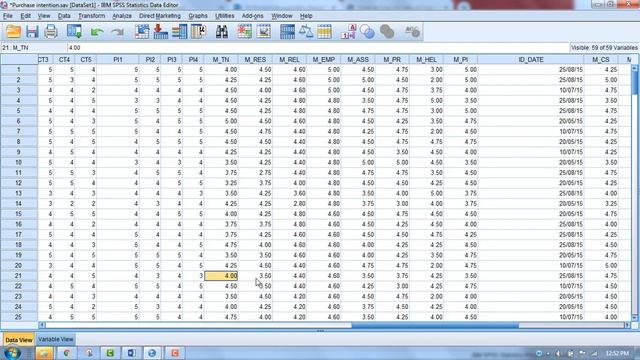Click the M_PI cell in row 25
The image size is (640, 360).
[460, 317]
